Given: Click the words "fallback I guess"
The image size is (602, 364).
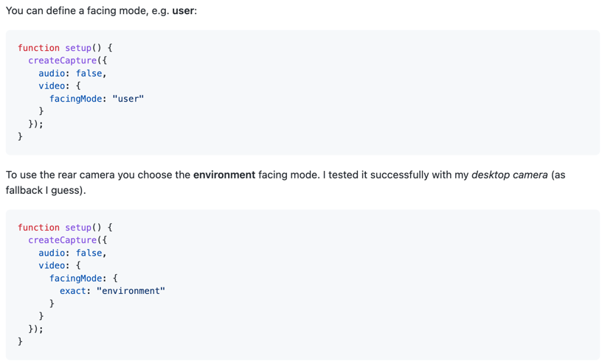Looking at the screenshot, I should tap(44, 190).
